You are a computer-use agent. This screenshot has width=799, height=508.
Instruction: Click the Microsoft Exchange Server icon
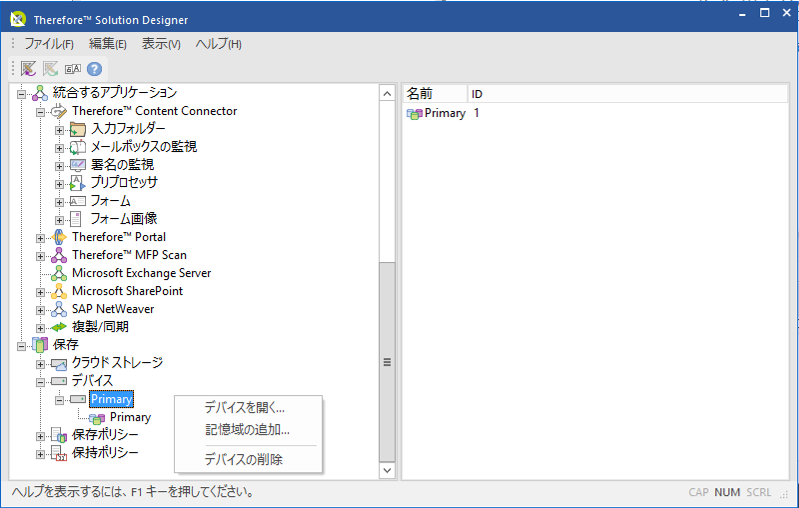tap(59, 273)
